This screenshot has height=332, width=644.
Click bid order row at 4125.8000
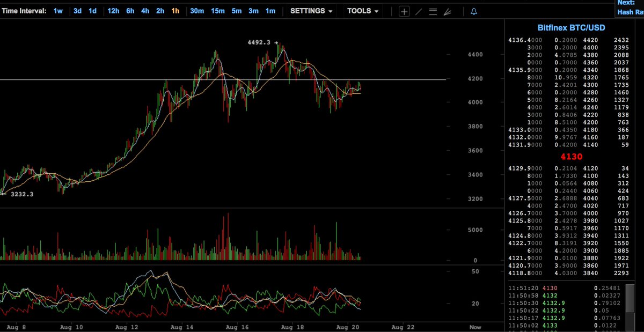pos(568,221)
